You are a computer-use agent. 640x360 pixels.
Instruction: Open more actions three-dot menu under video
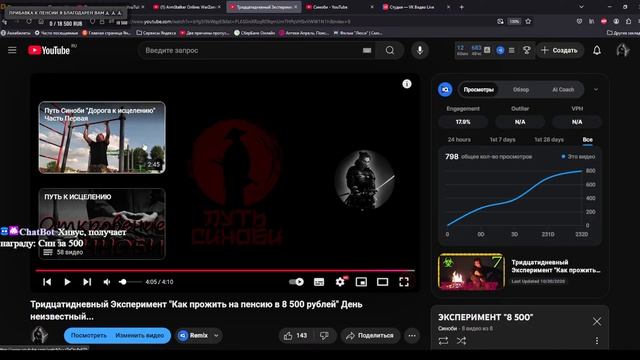(x=412, y=336)
